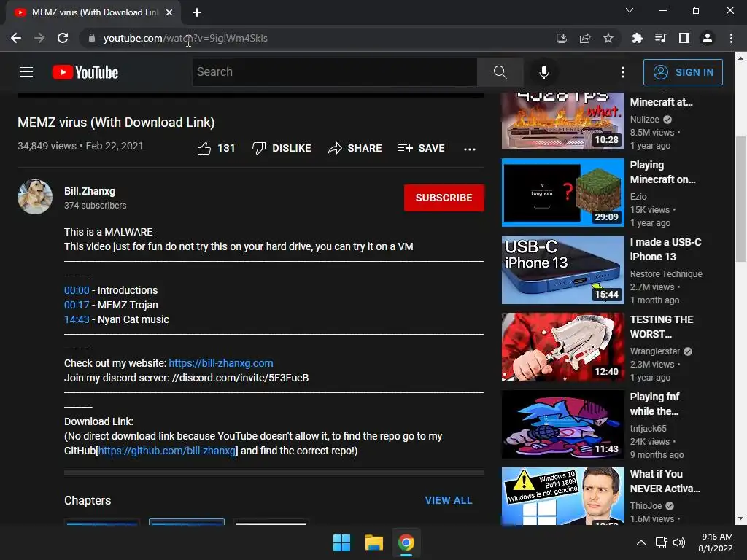Viewport: 747px width, 560px height.
Task: Activate voice search microphone
Action: 543,72
